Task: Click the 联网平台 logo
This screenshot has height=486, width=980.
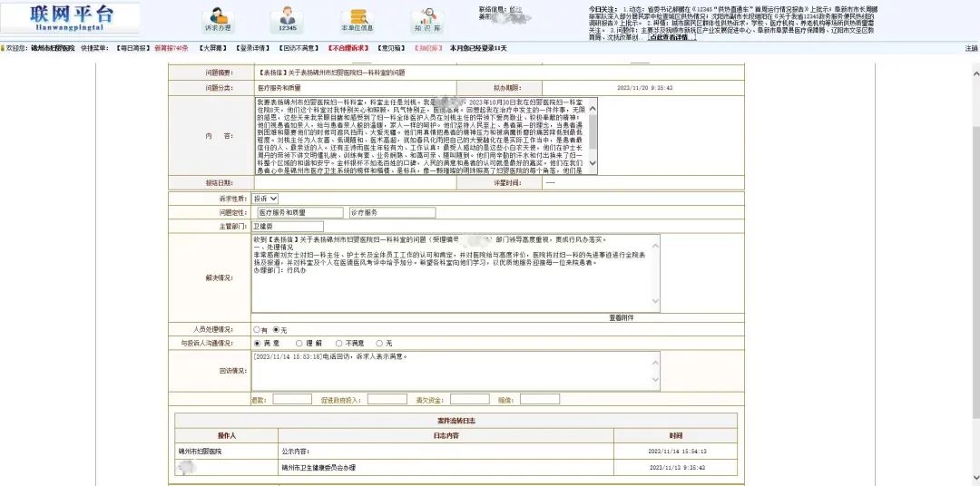Action: click(71, 18)
